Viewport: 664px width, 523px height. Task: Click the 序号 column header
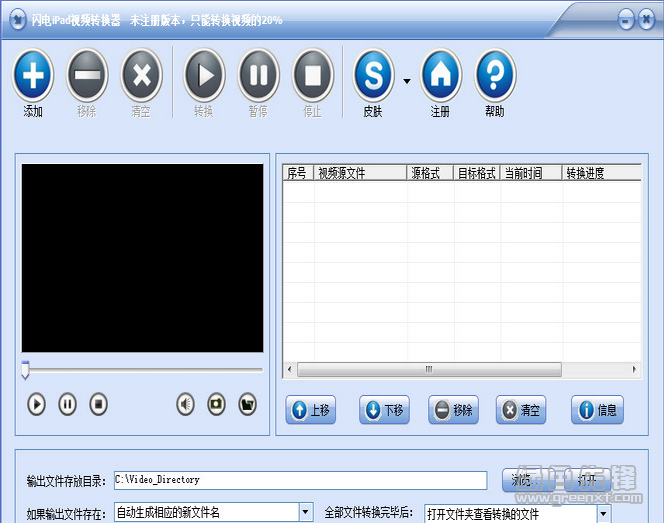pos(298,173)
